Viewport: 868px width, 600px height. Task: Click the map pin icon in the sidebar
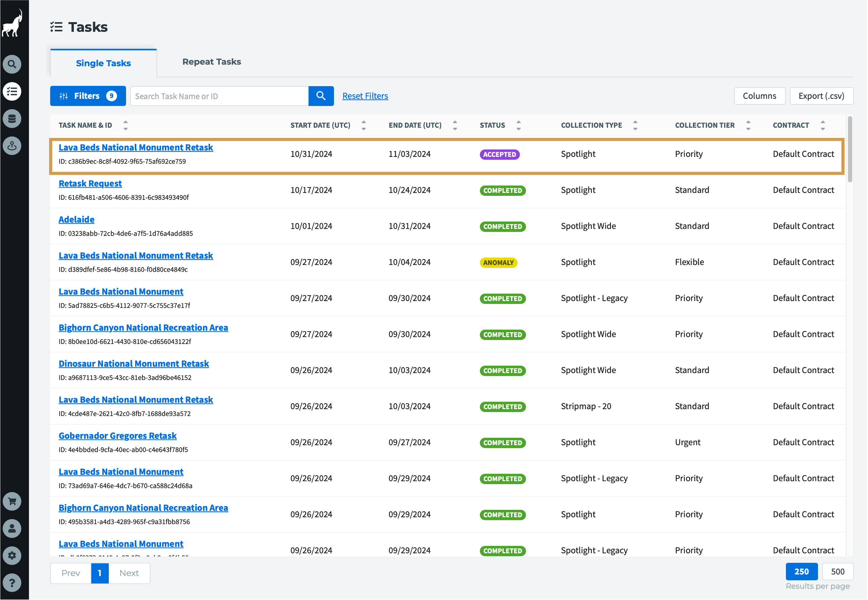[12, 146]
